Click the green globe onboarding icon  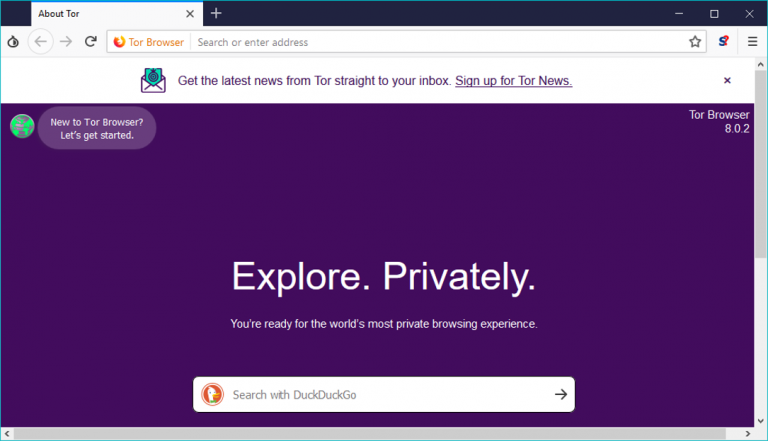coord(22,126)
